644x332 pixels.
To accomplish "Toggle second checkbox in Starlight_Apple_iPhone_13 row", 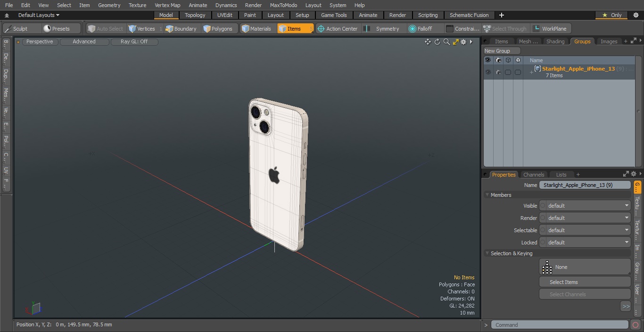I will tap(518, 72).
